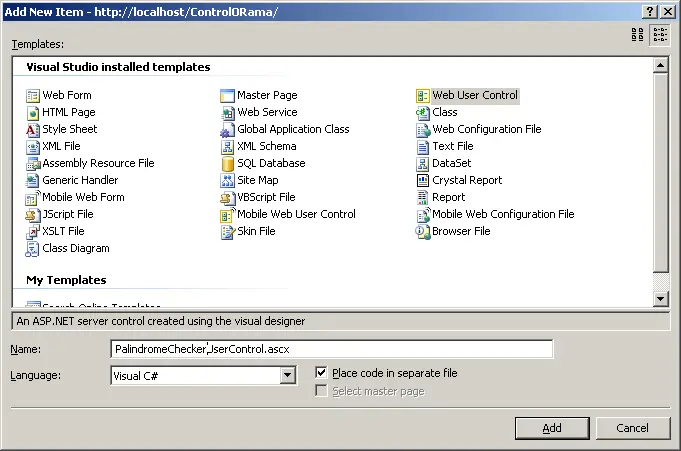Select the Site Map label text
Viewport: 681px width, 451px height.
tap(258, 180)
